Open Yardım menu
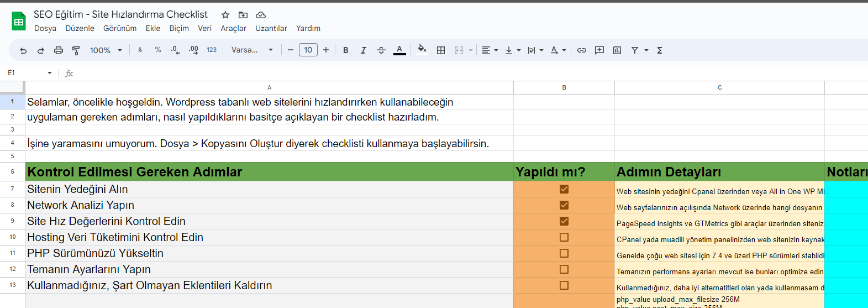This screenshot has height=308, width=868. click(x=308, y=28)
